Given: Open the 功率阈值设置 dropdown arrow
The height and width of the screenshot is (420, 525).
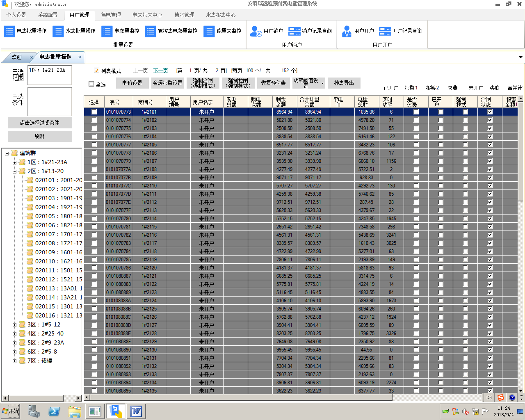Looking at the screenshot, I should [x=322, y=83].
